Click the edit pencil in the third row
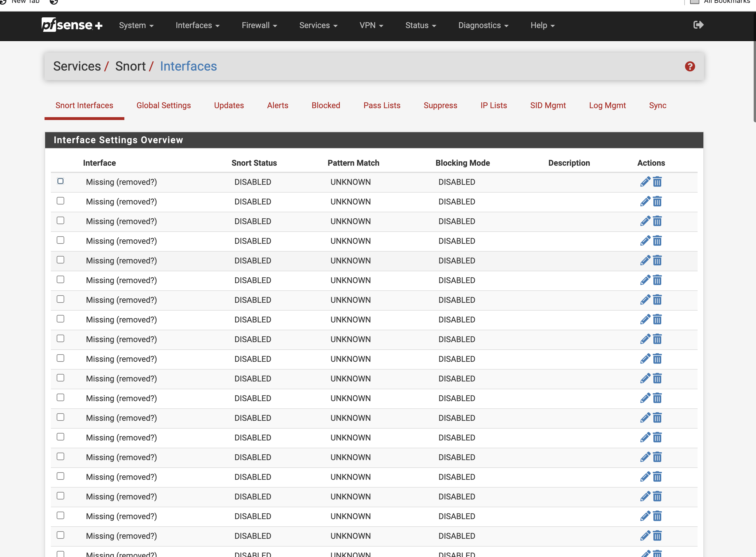 (x=645, y=221)
